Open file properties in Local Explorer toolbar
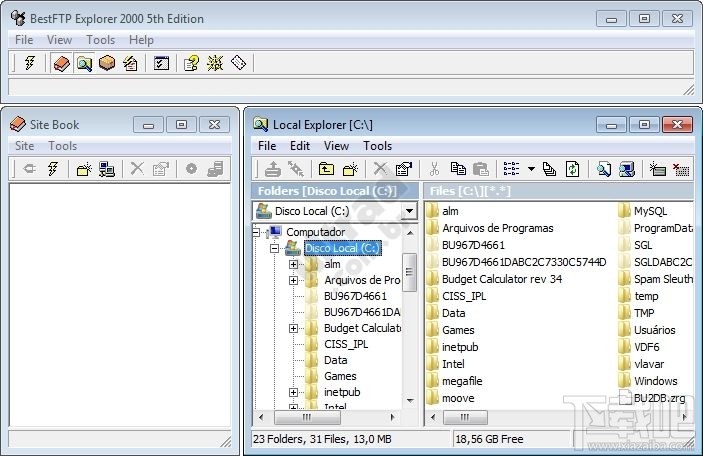 point(404,169)
